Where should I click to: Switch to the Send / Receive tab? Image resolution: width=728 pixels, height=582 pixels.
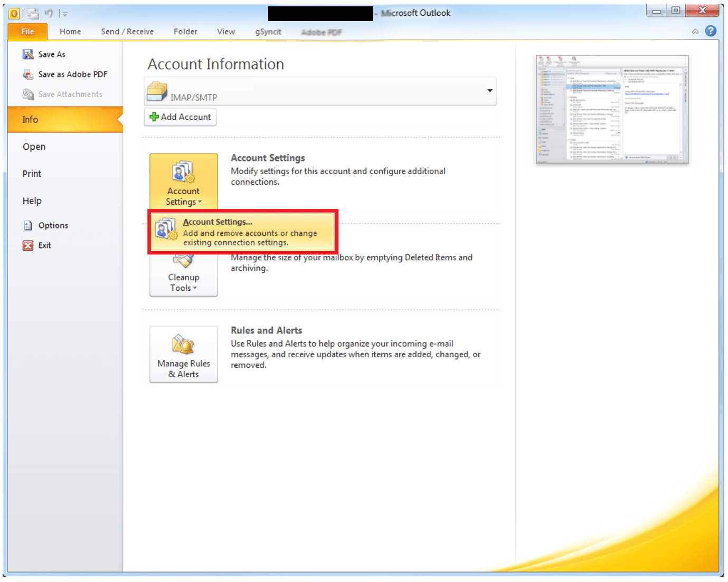pos(127,32)
